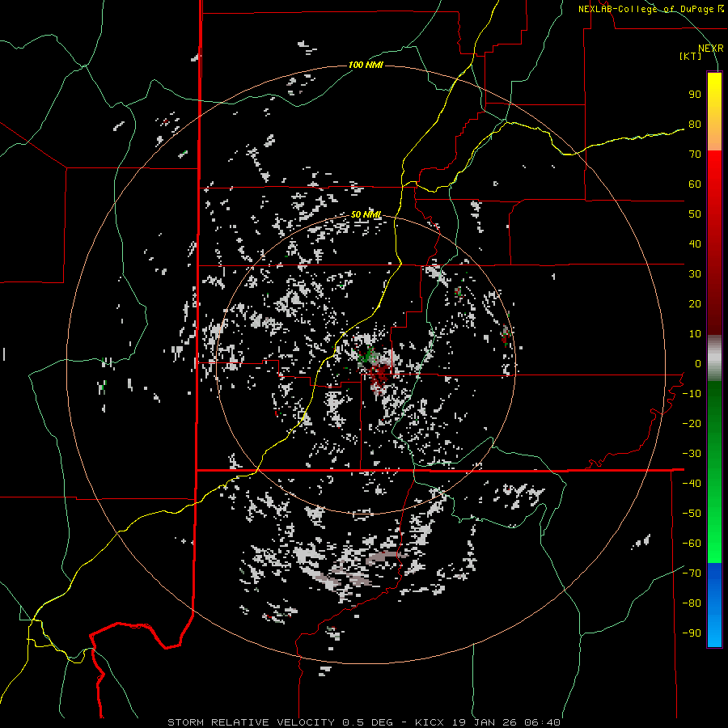Click the [KT] units label
The height and width of the screenshot is (728, 728).
(690, 56)
